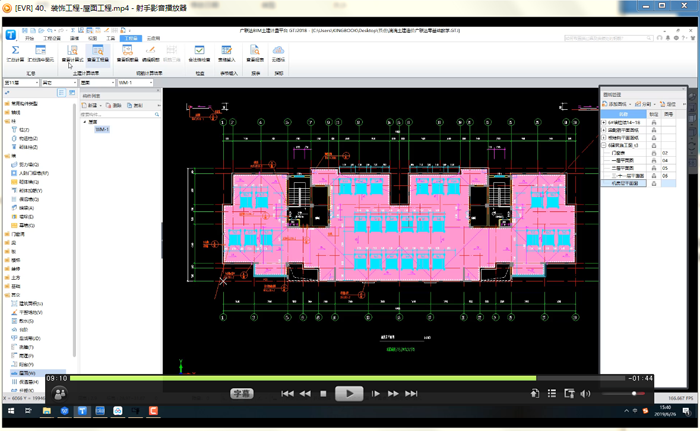The height and width of the screenshot is (431, 700).
Task: Click the 字幕 subtitle button
Action: [242, 393]
